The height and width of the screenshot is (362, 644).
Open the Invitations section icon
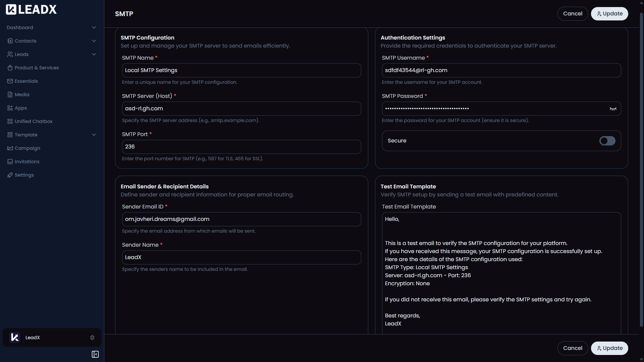10,162
